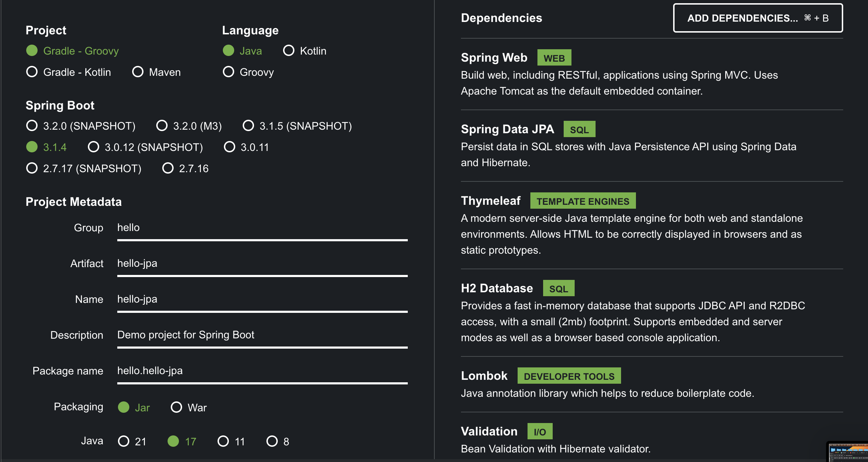Set Java version to 8
Image resolution: width=868 pixels, height=462 pixels.
click(278, 441)
